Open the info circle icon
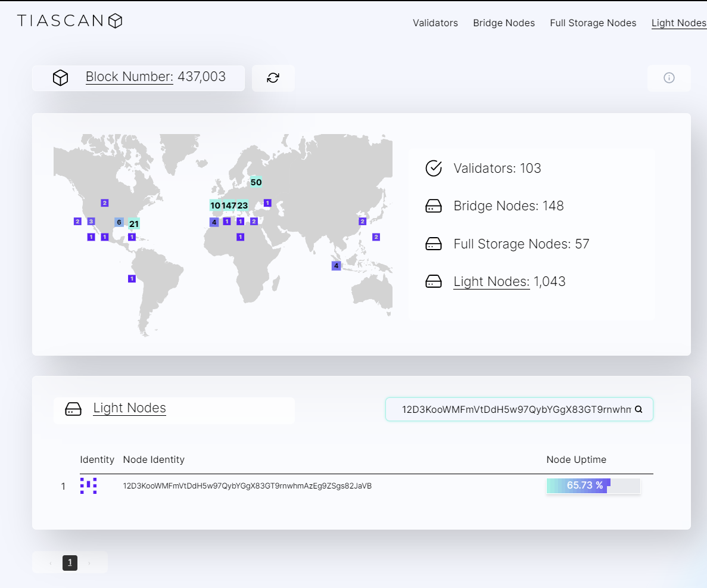The height and width of the screenshot is (588, 707). coord(669,78)
